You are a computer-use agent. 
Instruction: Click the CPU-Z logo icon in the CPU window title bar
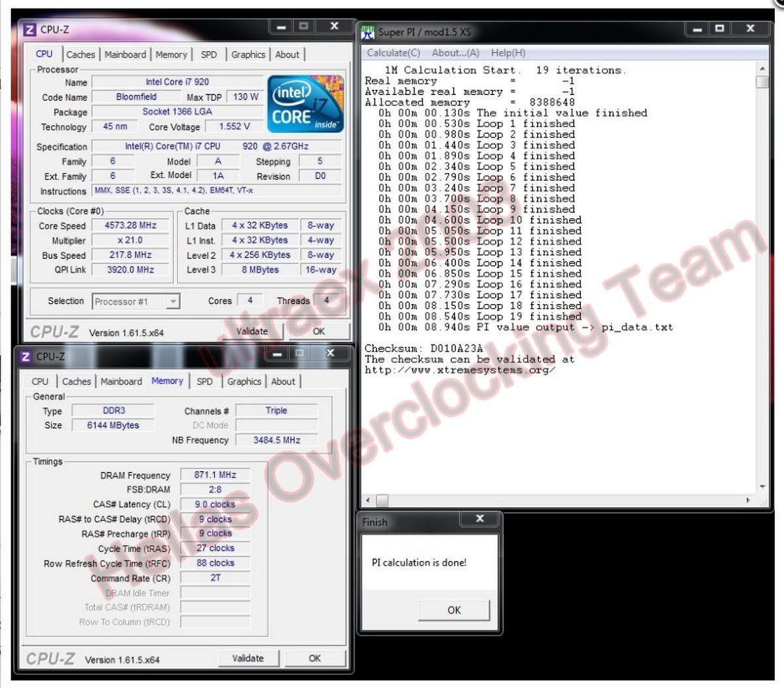click(29, 30)
